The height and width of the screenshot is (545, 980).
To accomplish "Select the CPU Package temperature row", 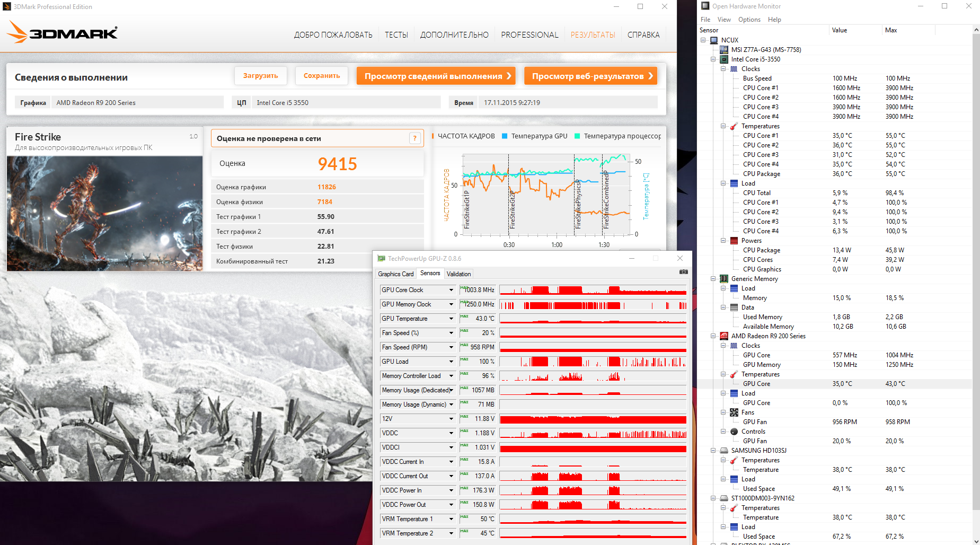I will [834, 174].
